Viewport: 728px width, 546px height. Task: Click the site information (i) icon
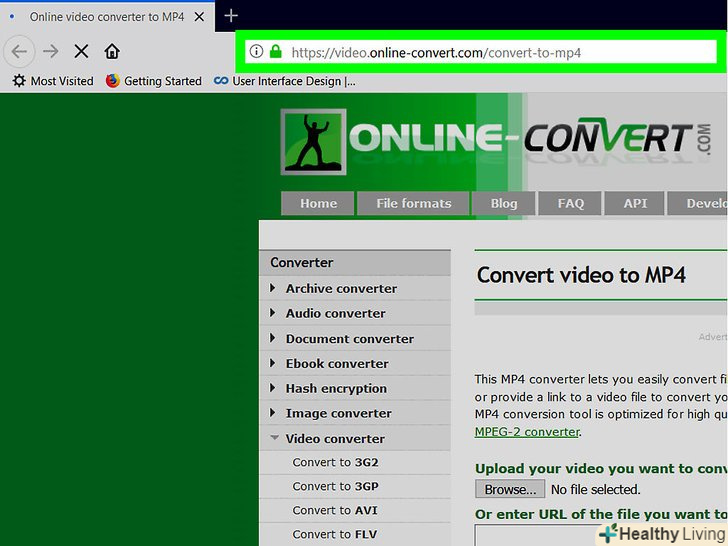[256, 52]
